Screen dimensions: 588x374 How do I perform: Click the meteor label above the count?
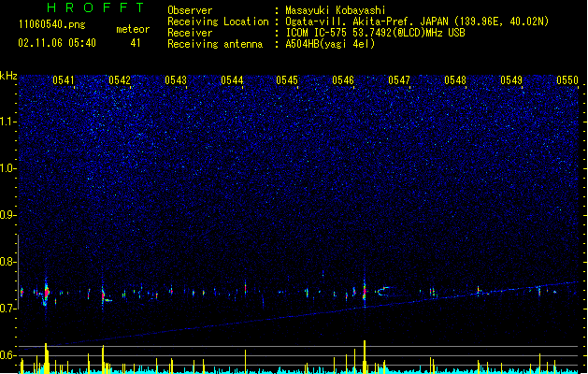133,29
